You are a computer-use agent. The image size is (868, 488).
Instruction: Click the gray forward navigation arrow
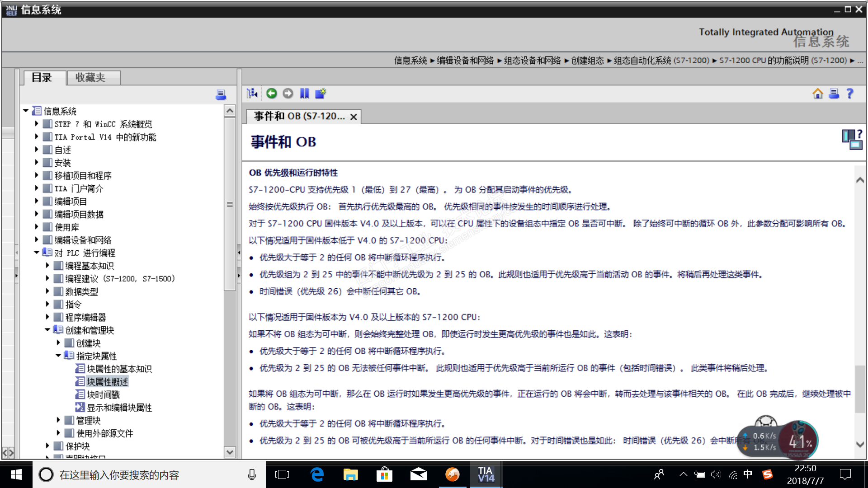(288, 94)
